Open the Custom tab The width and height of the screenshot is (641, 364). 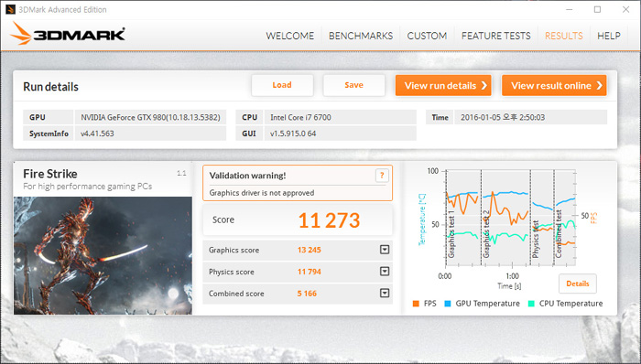[x=427, y=36]
